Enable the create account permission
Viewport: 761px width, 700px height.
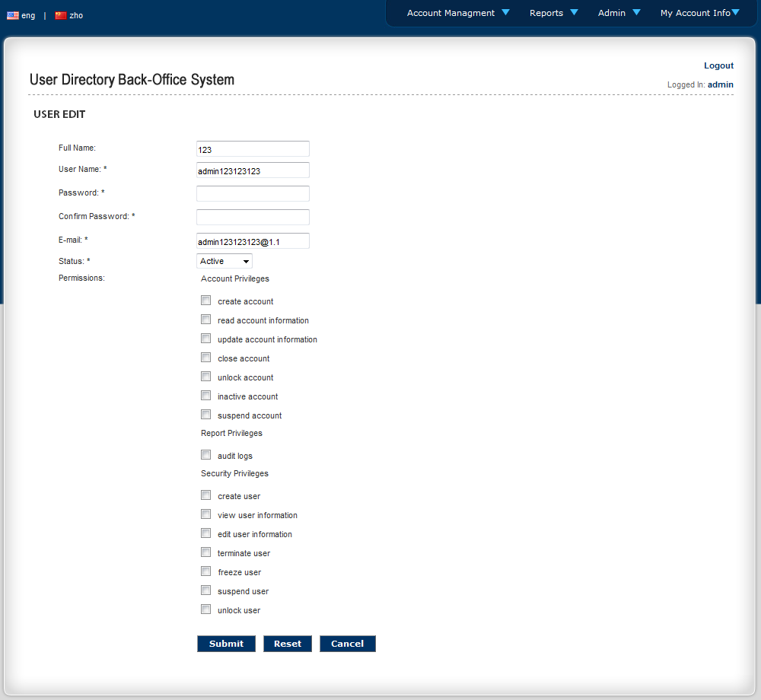pyautogui.click(x=206, y=301)
